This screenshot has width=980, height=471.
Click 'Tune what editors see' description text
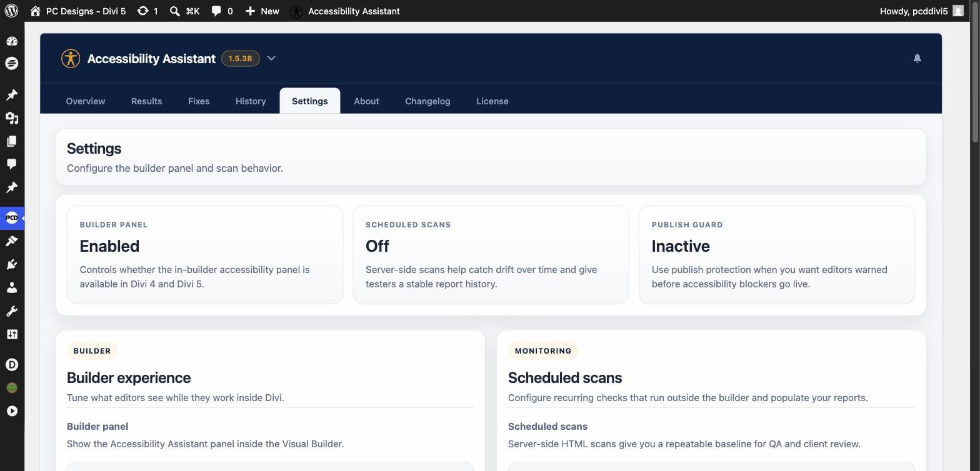click(175, 397)
